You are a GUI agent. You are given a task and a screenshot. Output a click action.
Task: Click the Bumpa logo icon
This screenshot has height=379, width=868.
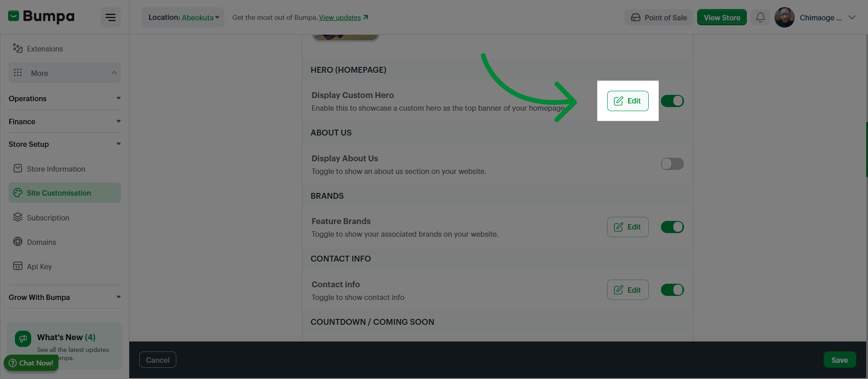pyautogui.click(x=14, y=17)
